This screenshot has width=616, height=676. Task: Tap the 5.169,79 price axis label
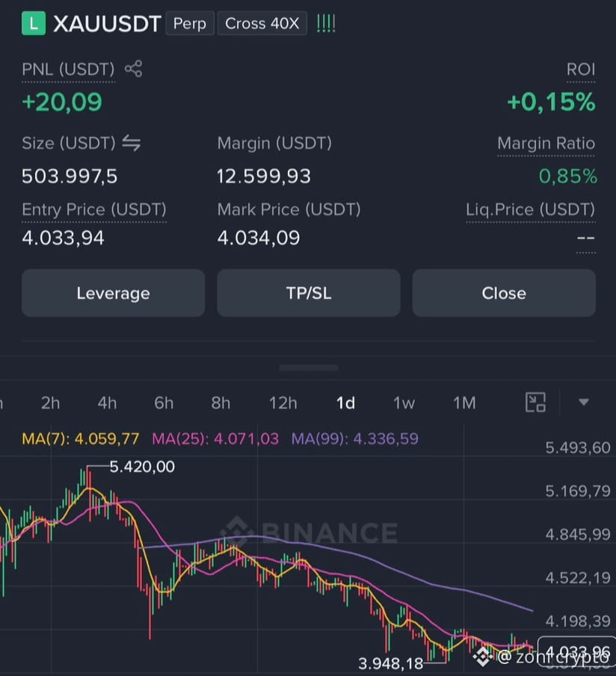(578, 491)
